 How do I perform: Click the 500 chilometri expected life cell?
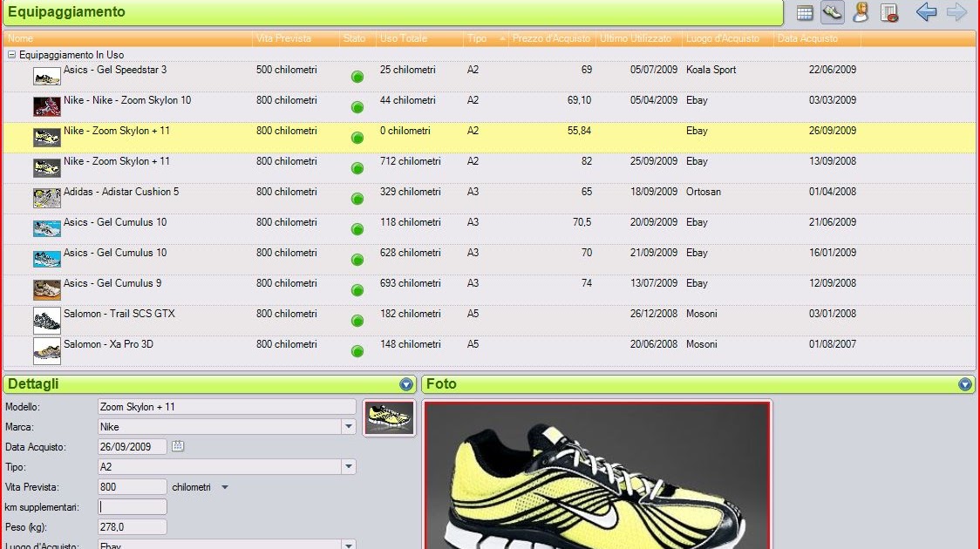pyautogui.click(x=286, y=70)
